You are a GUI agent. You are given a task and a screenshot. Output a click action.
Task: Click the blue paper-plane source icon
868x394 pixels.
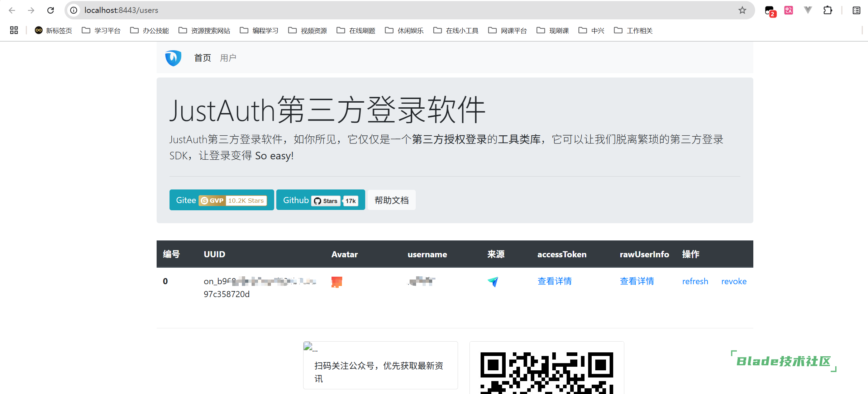coord(493,282)
